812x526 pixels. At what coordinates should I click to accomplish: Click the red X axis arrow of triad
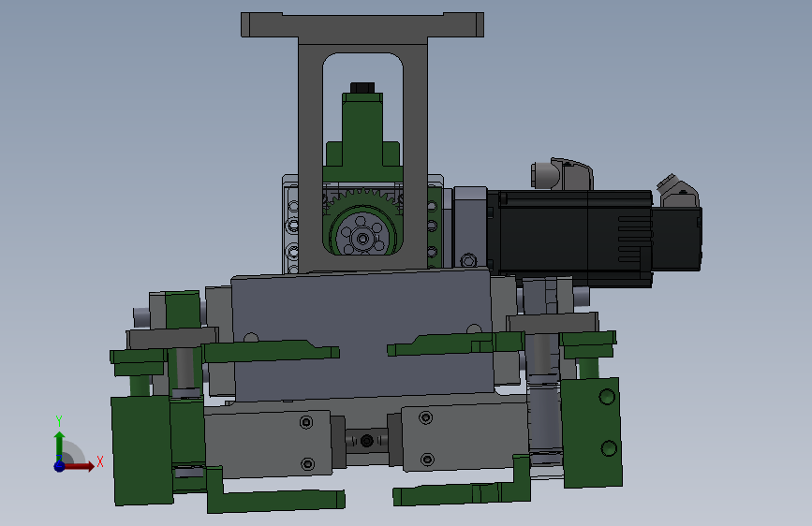(79, 466)
